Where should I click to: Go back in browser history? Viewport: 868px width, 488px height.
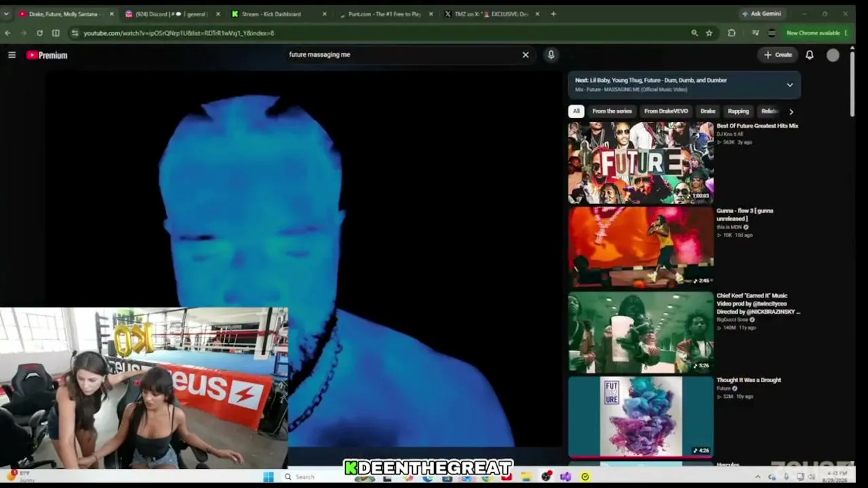pyautogui.click(x=7, y=33)
